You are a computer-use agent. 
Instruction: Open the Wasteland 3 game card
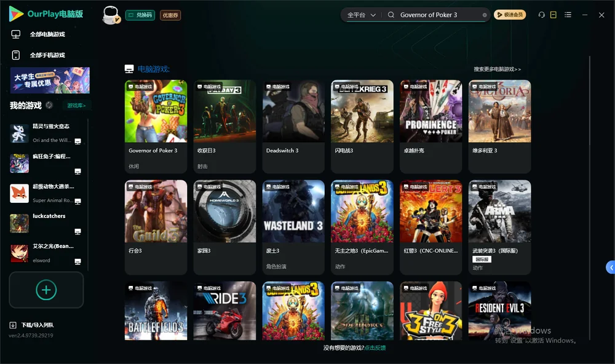coord(293,227)
